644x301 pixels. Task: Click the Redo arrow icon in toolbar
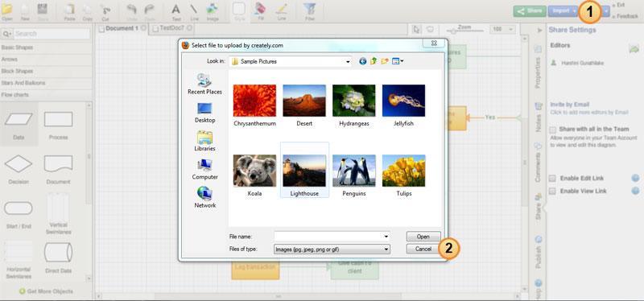tap(150, 9)
